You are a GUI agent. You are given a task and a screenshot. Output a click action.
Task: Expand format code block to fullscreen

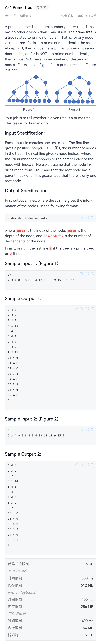pos(87,217)
